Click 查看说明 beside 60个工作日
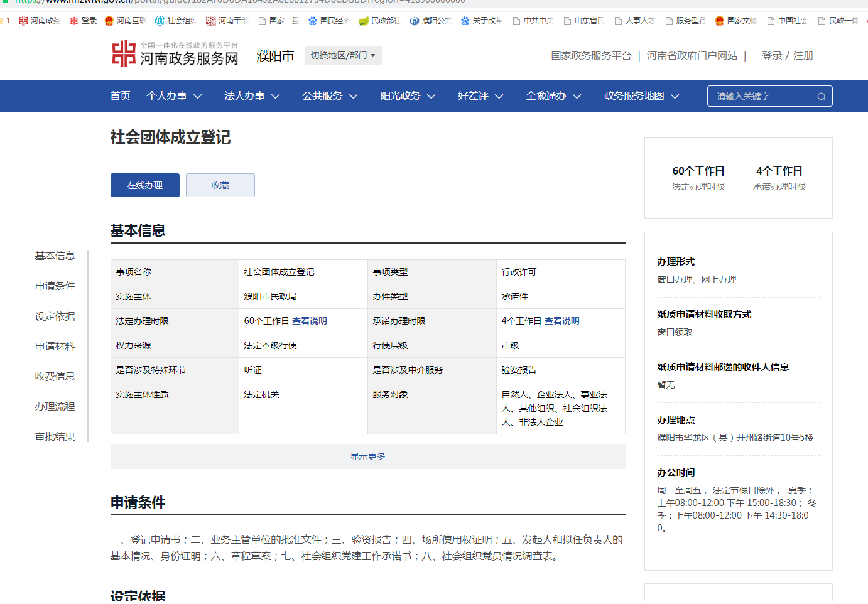Image resolution: width=868 pixels, height=604 pixels. (x=309, y=321)
